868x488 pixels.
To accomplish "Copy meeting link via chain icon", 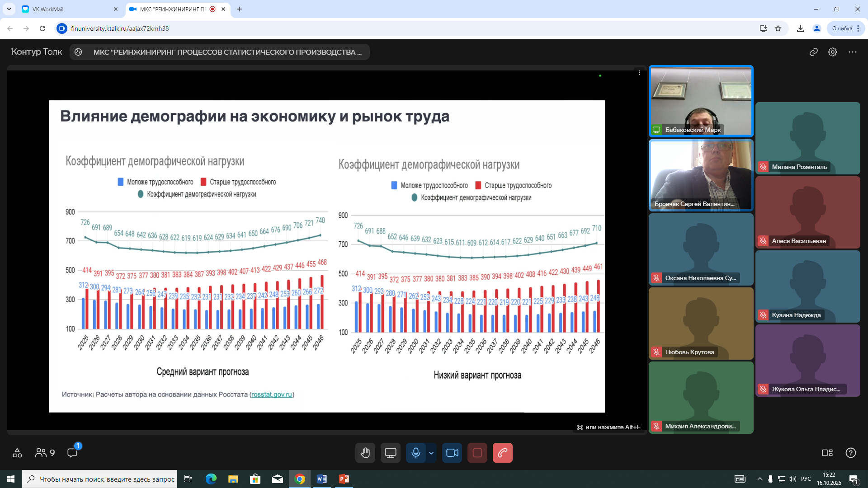I will tap(813, 52).
